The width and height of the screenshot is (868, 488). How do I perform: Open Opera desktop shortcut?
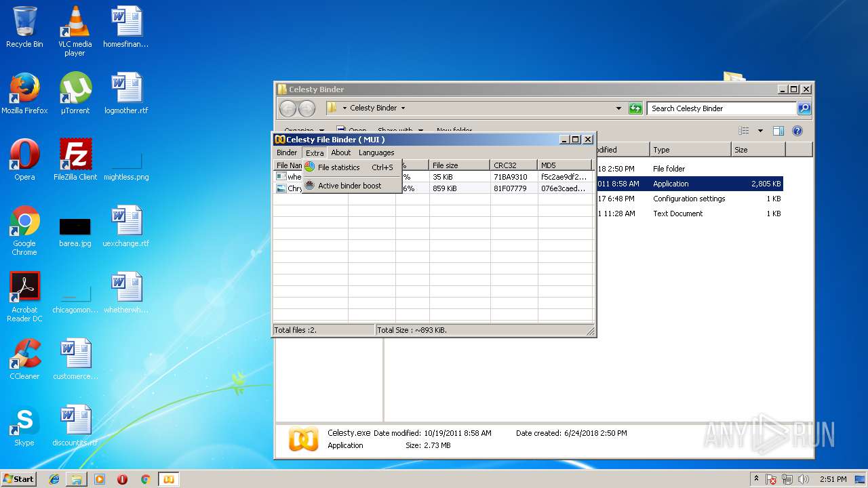click(24, 159)
